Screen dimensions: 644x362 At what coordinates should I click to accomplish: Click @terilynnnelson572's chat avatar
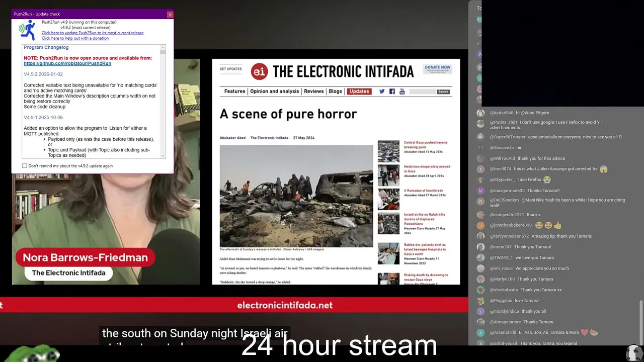click(480, 236)
